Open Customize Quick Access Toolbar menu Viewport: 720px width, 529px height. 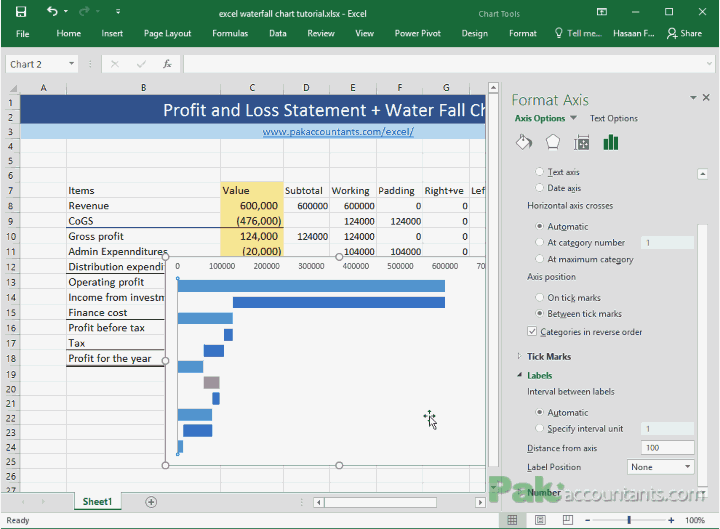118,11
